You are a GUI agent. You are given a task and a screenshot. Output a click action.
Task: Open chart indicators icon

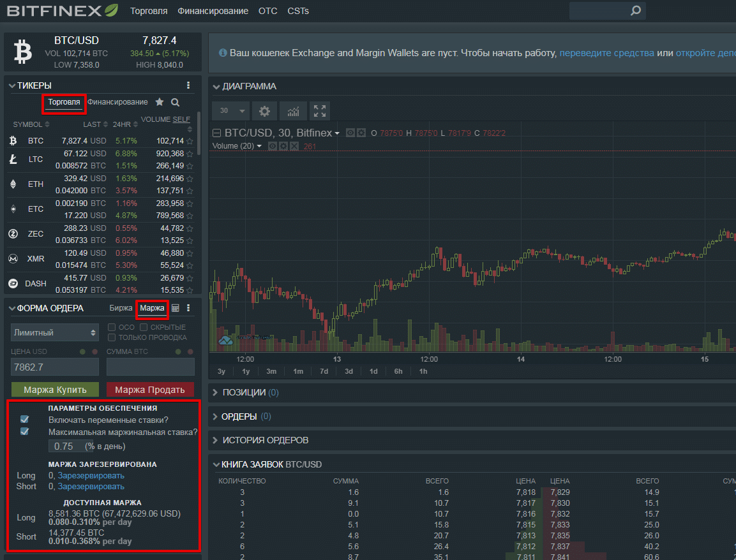pyautogui.click(x=294, y=111)
